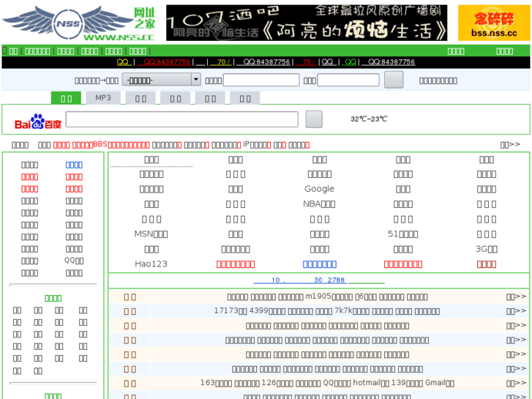Open the 107酒吧 radio drama banner
This screenshot has height=399, width=532.
(307, 23)
